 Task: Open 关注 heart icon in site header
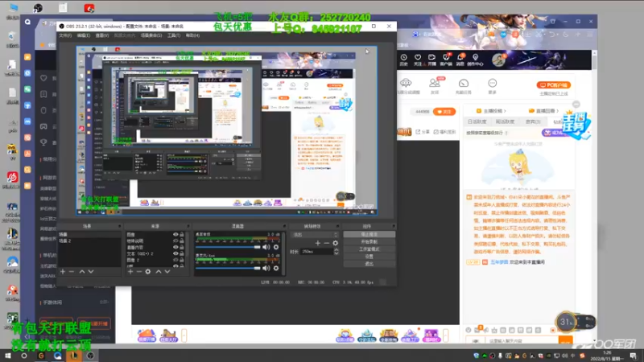[x=418, y=60]
